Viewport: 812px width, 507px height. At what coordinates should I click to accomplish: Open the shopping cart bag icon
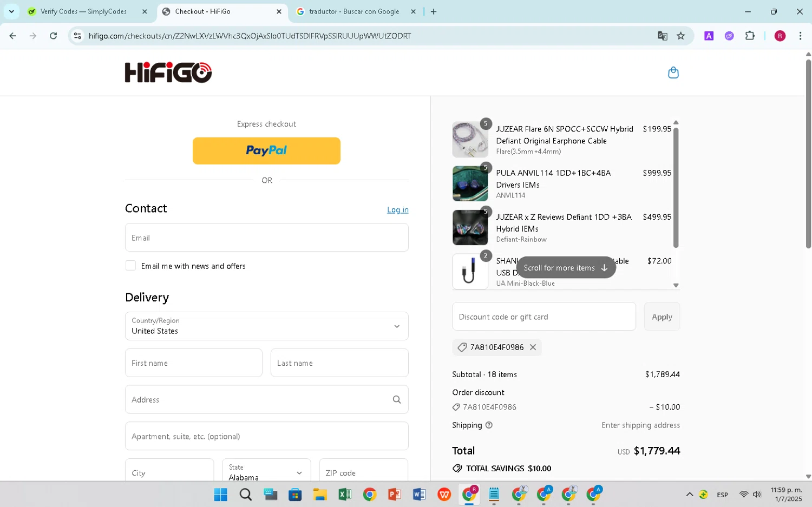pos(673,73)
